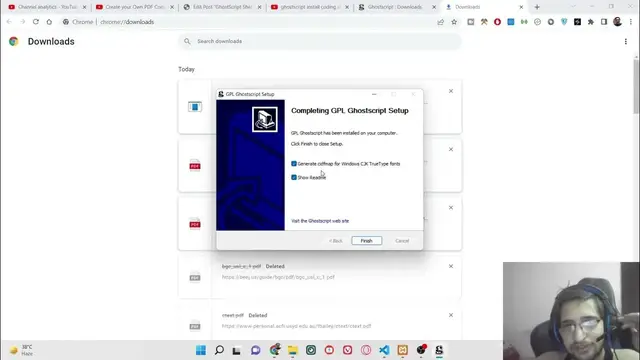Image resolution: width=640 pixels, height=360 pixels.
Task: Remove ctext.pdf from downloads list
Action: (451, 315)
